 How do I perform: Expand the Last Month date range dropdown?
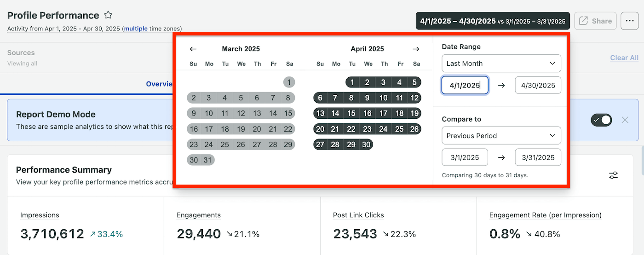tap(501, 64)
